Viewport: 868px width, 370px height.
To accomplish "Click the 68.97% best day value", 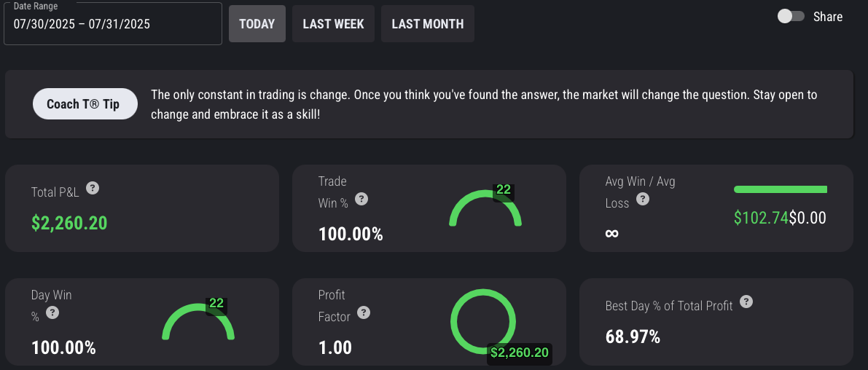I will 633,336.
